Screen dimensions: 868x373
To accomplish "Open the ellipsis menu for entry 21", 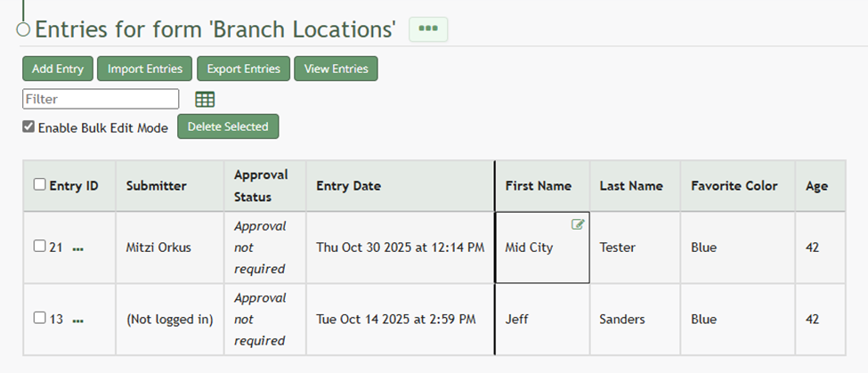I will coord(78,248).
